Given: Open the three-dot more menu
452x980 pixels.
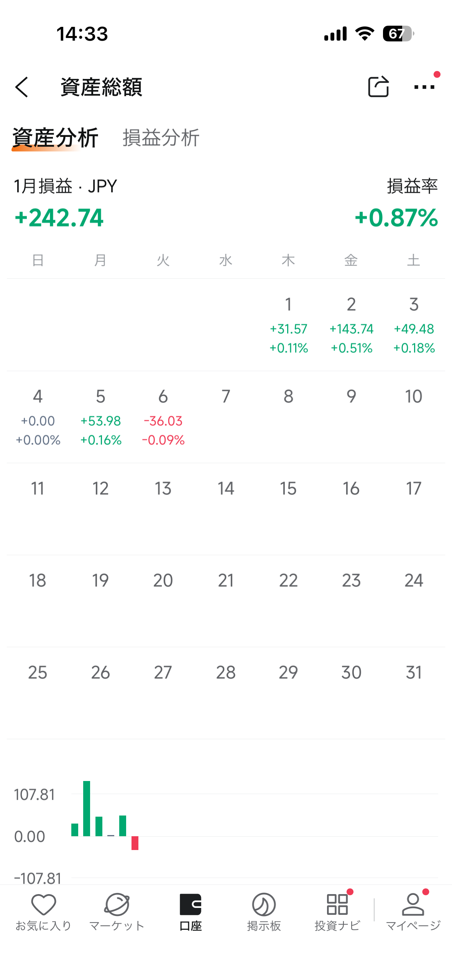Looking at the screenshot, I should point(424,87).
